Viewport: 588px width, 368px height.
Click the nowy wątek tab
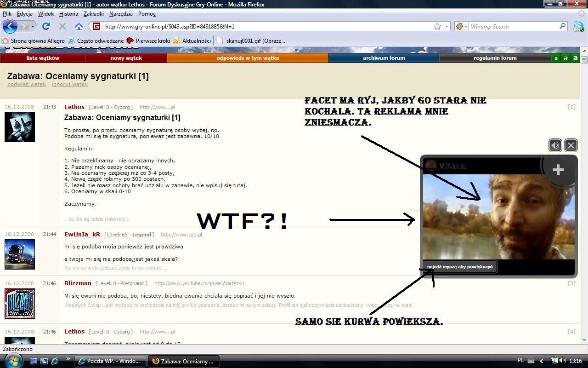pyautogui.click(x=126, y=58)
